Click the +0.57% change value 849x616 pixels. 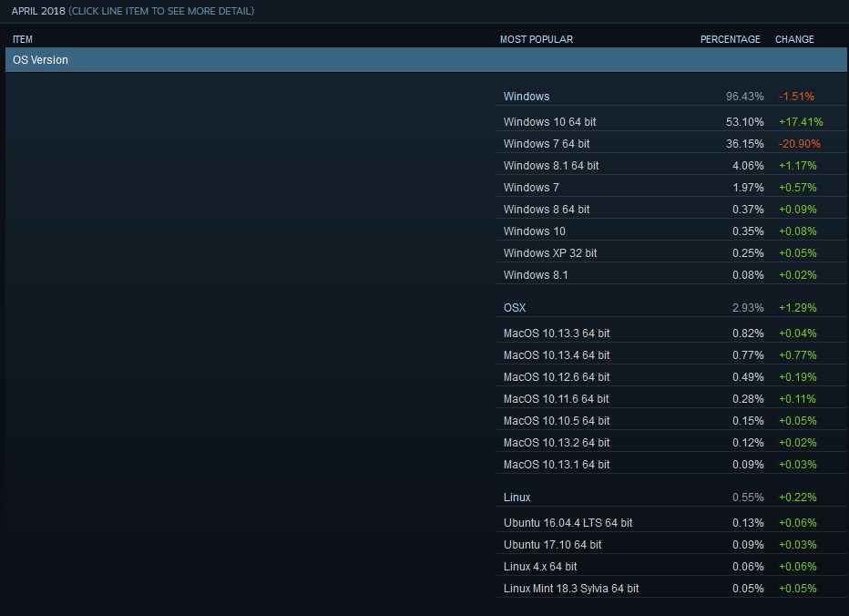[x=798, y=188]
